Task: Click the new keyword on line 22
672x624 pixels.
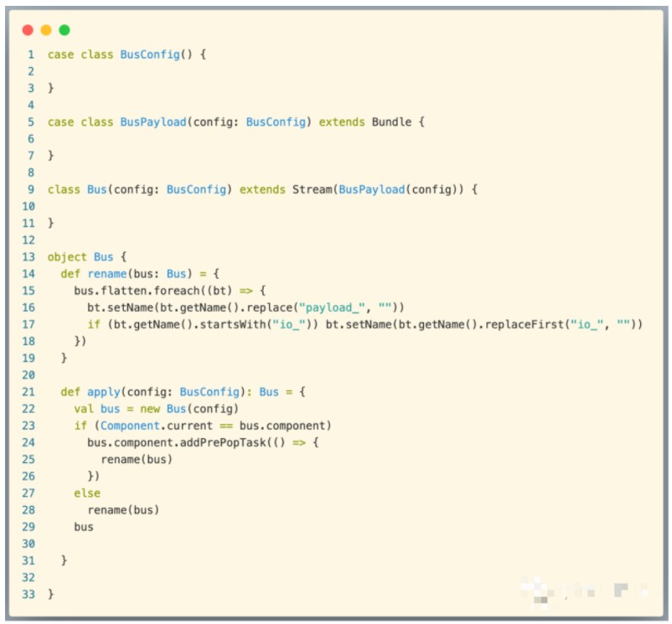Action: [150, 409]
